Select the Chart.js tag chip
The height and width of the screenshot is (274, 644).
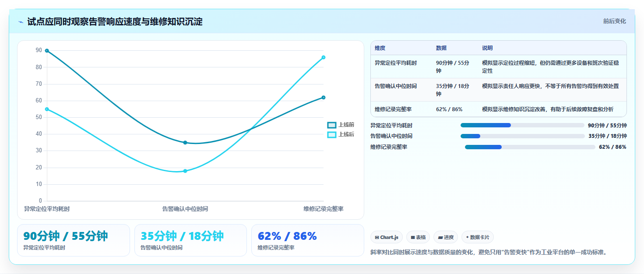(387, 237)
